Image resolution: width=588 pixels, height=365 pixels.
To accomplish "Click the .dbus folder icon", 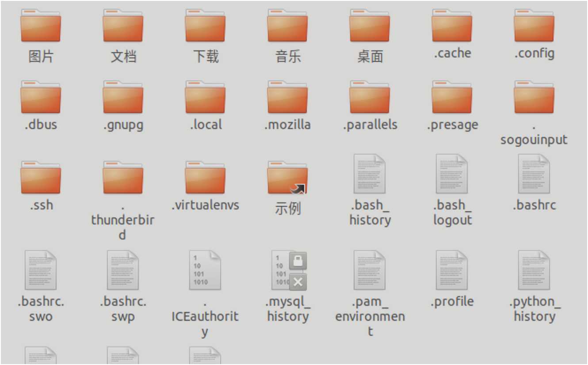I will (x=41, y=97).
